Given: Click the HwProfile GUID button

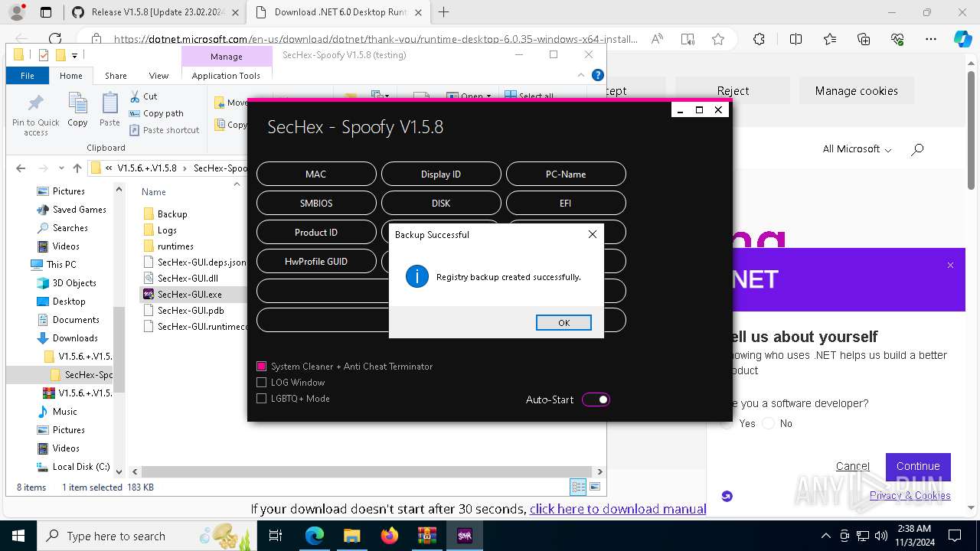Looking at the screenshot, I should click(x=316, y=261).
